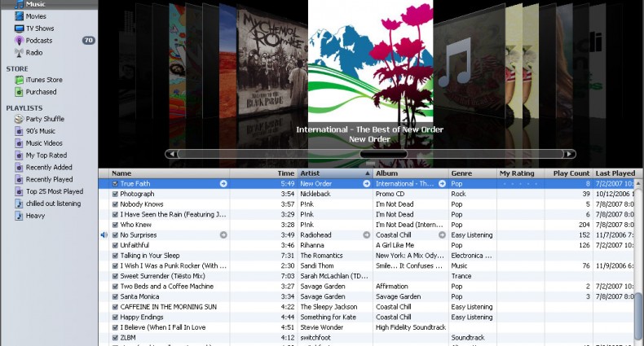Image resolution: width=644 pixels, height=346 pixels.
Task: Open the 90's Music smart playlist
Action: point(40,131)
